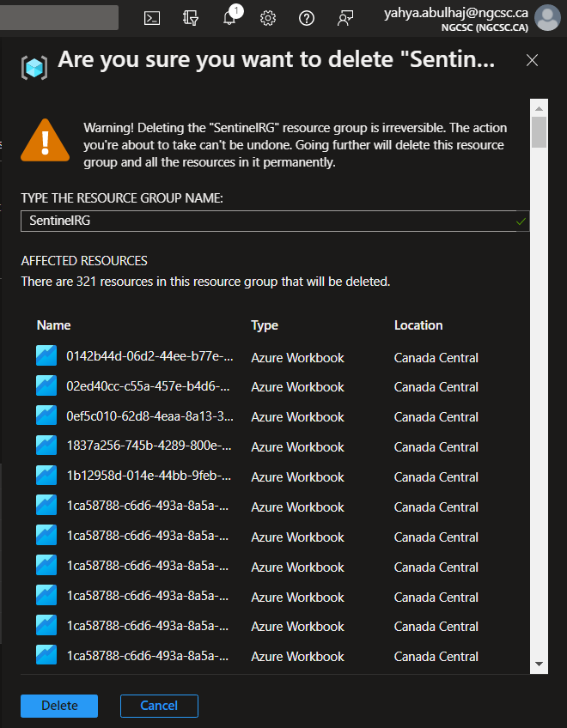Image resolution: width=567 pixels, height=728 pixels.
Task: Click the vertical scrollbar thumb
Action: click(x=540, y=132)
